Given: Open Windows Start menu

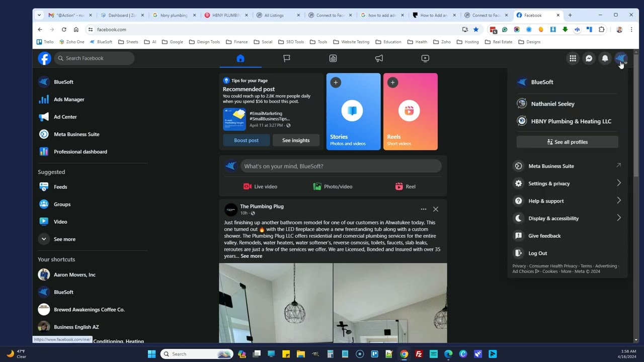Looking at the screenshot, I should (x=151, y=354).
